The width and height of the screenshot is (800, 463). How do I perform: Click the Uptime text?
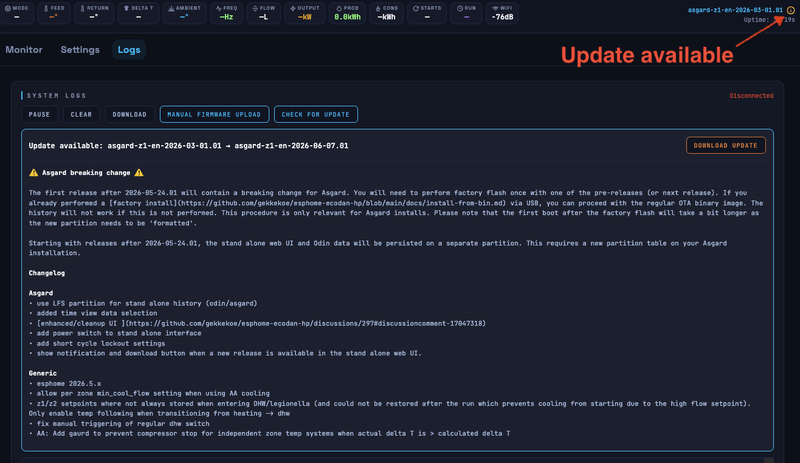click(769, 20)
